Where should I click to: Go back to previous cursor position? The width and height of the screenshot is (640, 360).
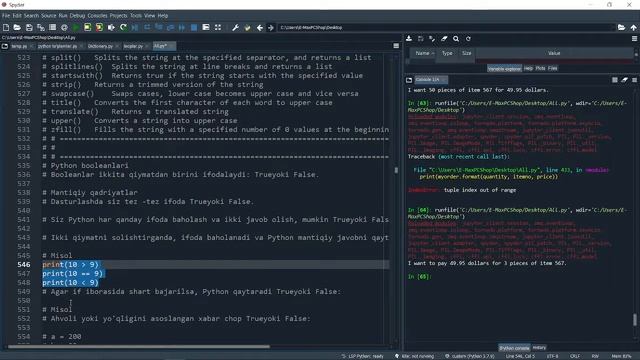click(x=260, y=27)
